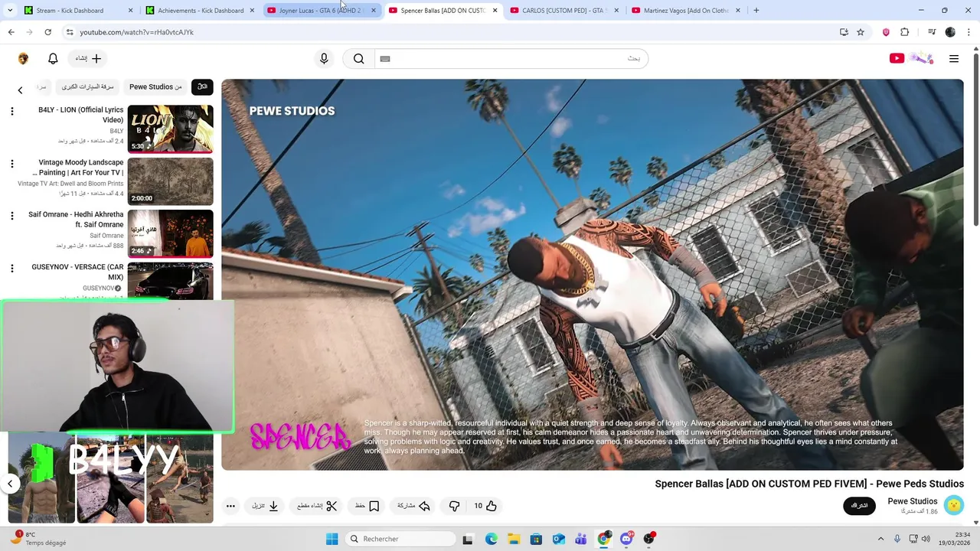Open options for Saif Omrane video
Screen dimensions: 980x551
click(x=11, y=217)
